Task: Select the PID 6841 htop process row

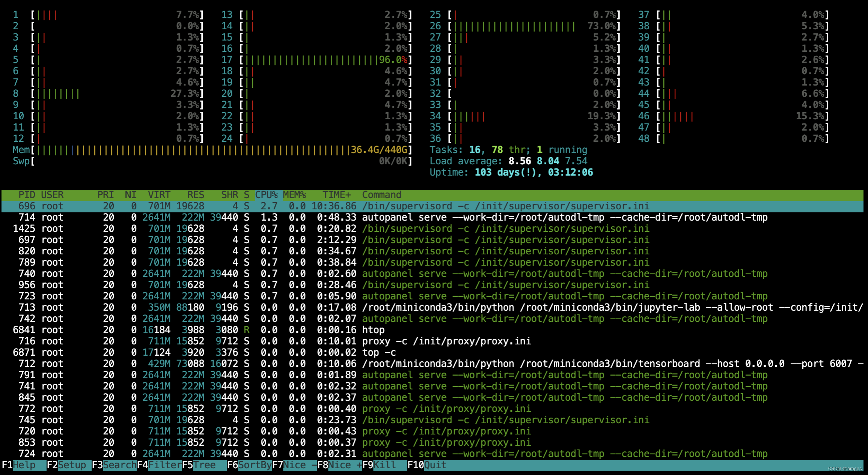Action: pos(432,330)
